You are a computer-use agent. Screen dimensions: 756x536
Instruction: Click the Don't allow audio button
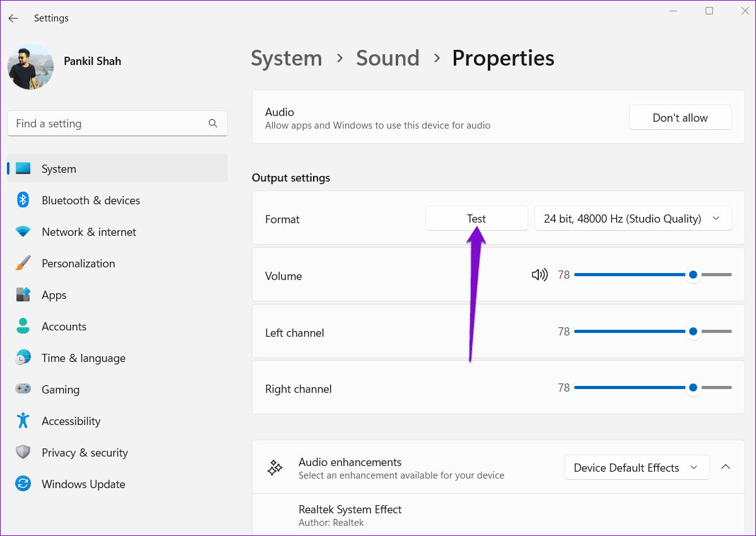pos(680,118)
